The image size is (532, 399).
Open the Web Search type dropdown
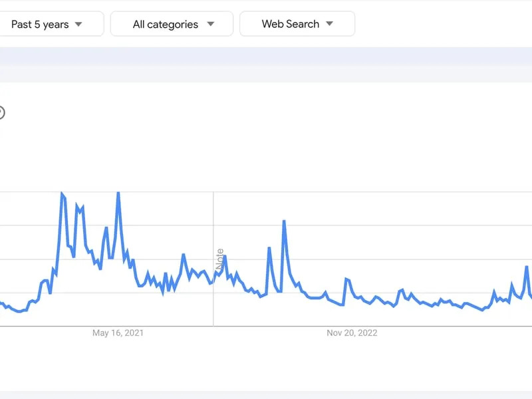[x=297, y=24]
